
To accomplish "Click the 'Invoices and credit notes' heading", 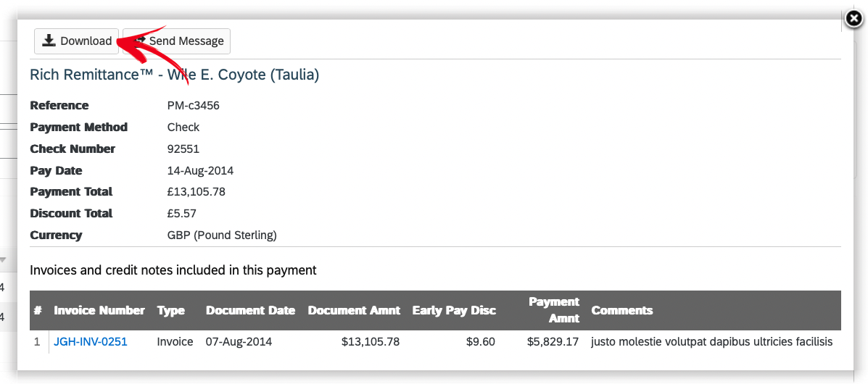I will (x=173, y=270).
